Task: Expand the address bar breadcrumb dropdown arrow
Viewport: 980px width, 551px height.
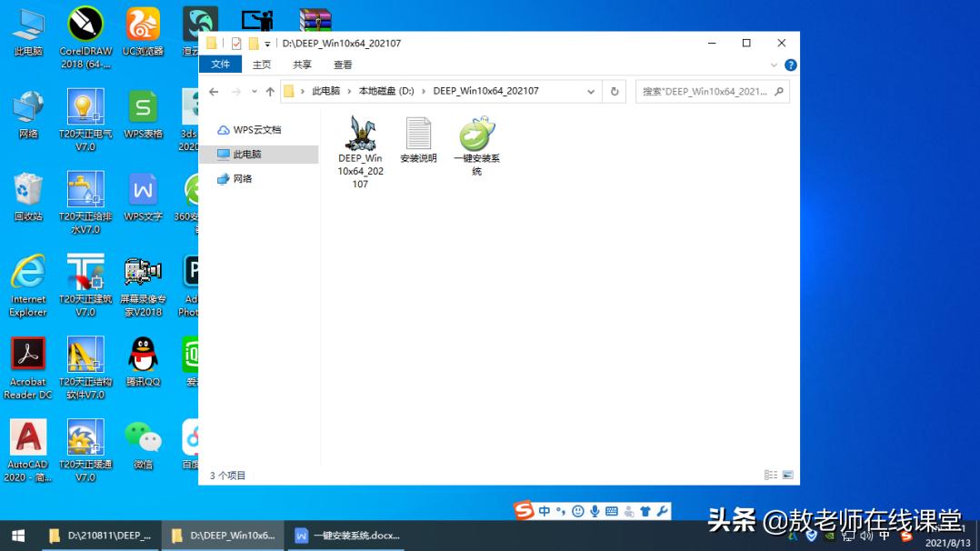Action: [x=591, y=91]
